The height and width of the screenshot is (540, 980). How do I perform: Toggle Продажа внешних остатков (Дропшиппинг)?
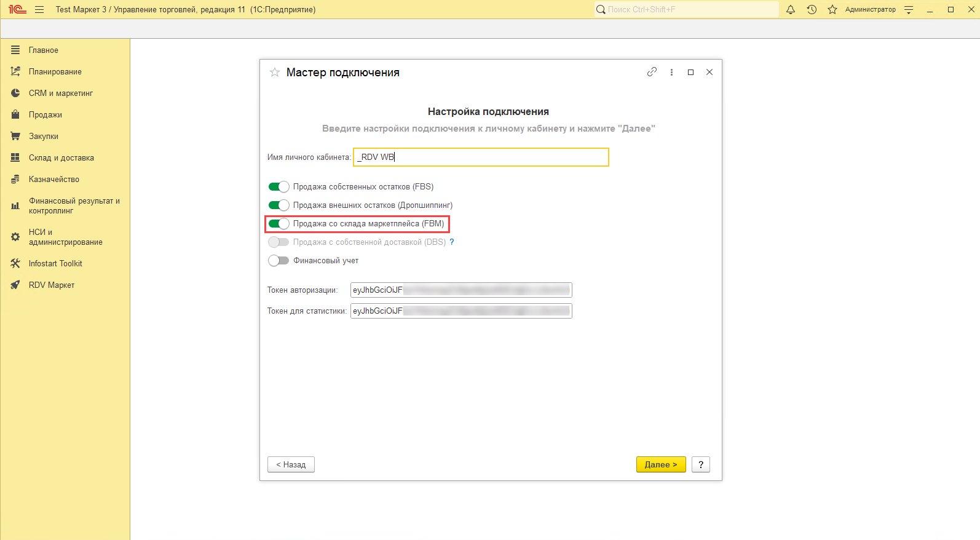[279, 205]
